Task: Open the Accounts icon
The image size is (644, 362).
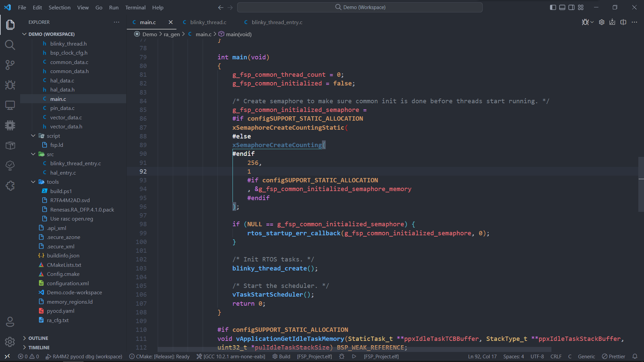Action: tap(10, 322)
